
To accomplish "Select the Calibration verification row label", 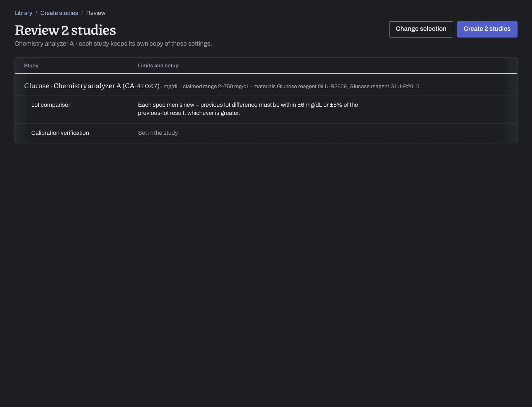I will pos(60,133).
